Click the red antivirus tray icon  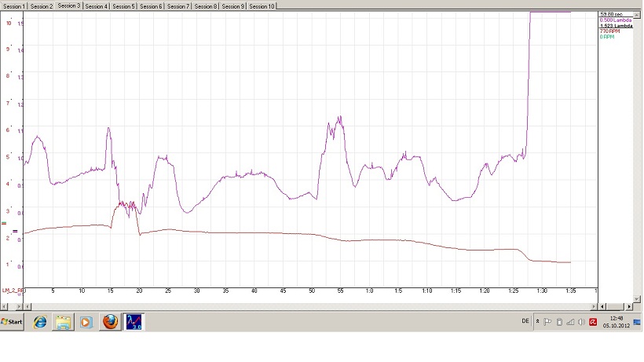pos(592,322)
